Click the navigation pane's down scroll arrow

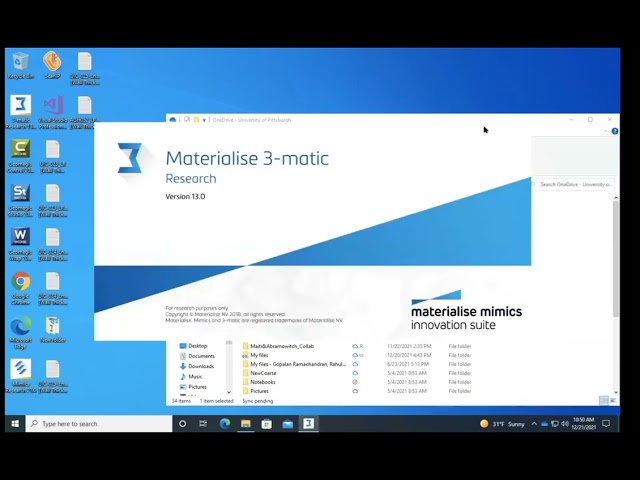click(x=229, y=392)
